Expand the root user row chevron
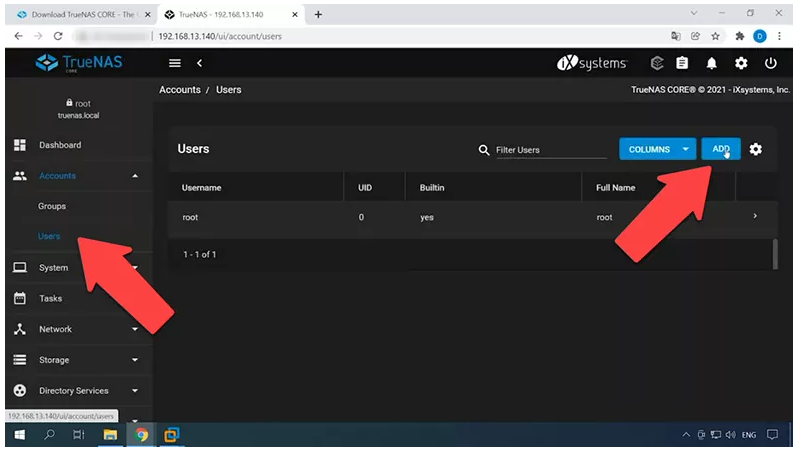 pos(755,216)
